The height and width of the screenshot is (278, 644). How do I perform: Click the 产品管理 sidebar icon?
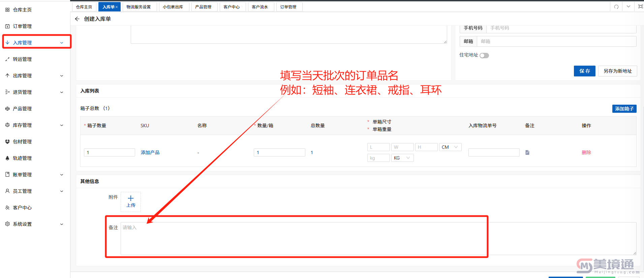tap(7, 109)
